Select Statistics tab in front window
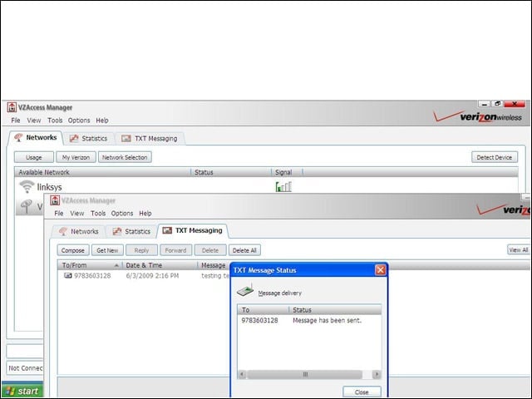The image size is (532, 399). coord(131,231)
